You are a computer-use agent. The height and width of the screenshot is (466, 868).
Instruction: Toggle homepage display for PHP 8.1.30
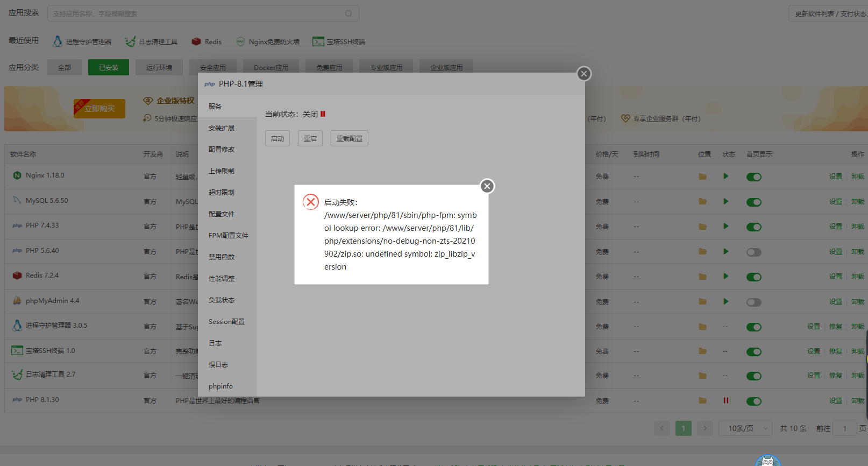tap(754, 401)
